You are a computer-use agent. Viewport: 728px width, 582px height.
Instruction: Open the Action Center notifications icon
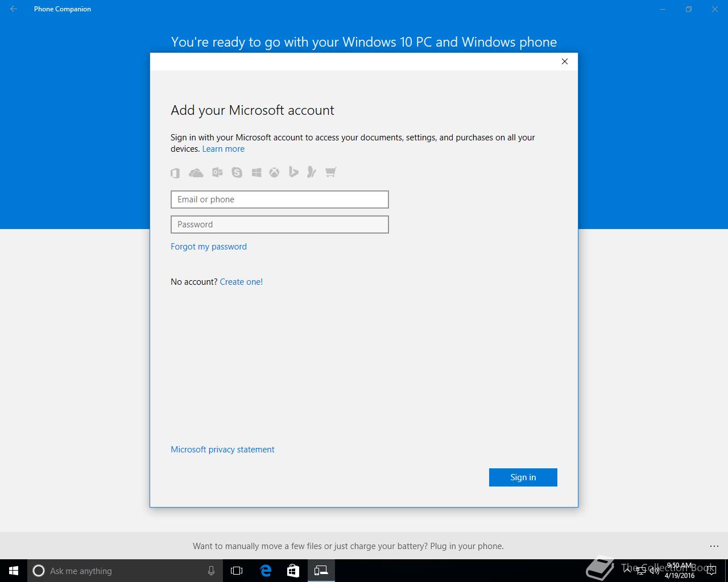click(712, 571)
